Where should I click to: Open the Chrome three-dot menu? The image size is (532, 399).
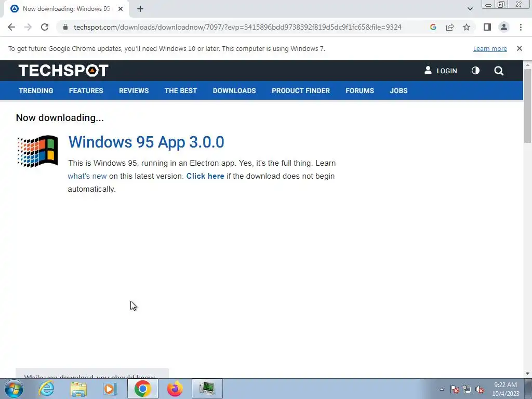(x=521, y=27)
